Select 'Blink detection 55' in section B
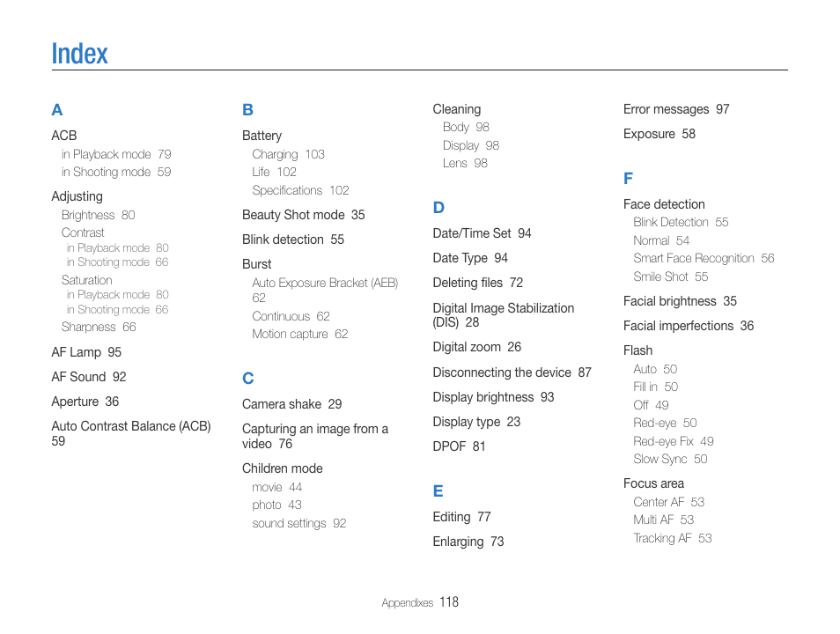Screen dimensions: 840x634 click(293, 240)
